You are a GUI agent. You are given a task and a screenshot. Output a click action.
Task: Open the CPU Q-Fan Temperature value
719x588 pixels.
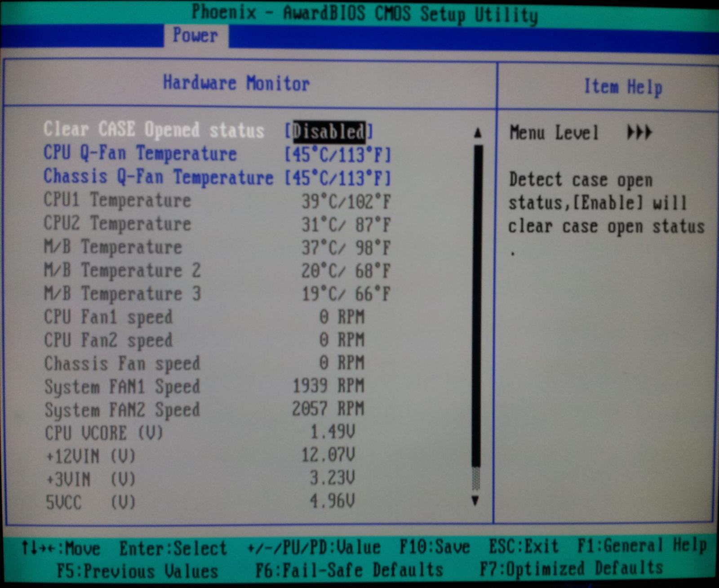[x=338, y=155]
